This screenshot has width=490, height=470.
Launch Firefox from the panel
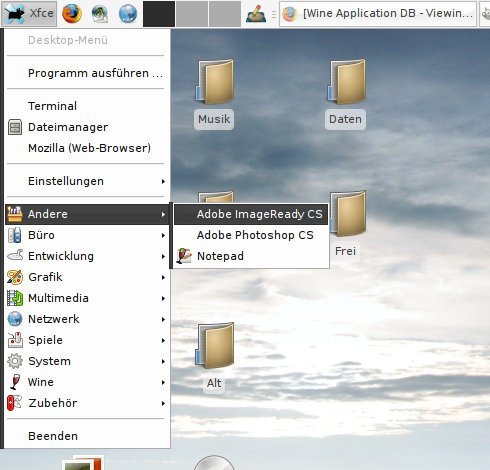pyautogui.click(x=72, y=14)
